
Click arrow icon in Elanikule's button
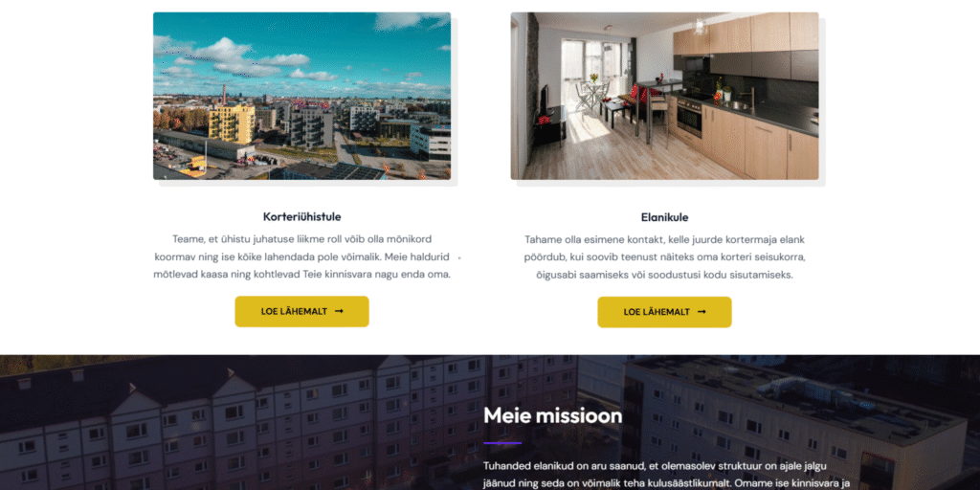(x=702, y=312)
